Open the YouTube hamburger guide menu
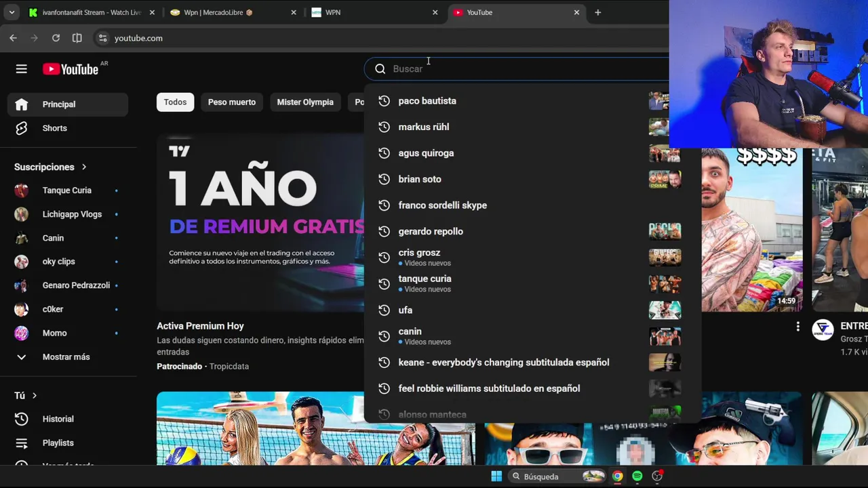Screen dimensions: 868x488 22,69
